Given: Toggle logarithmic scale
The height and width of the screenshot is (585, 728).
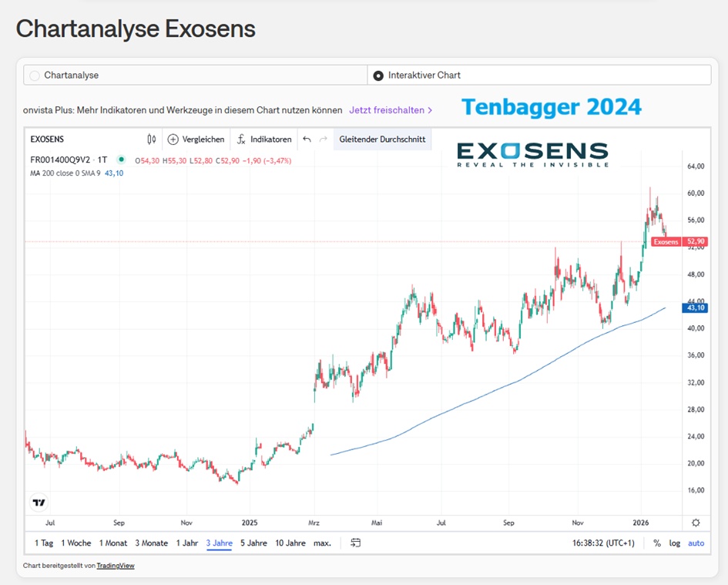Looking at the screenshot, I should click(x=674, y=543).
